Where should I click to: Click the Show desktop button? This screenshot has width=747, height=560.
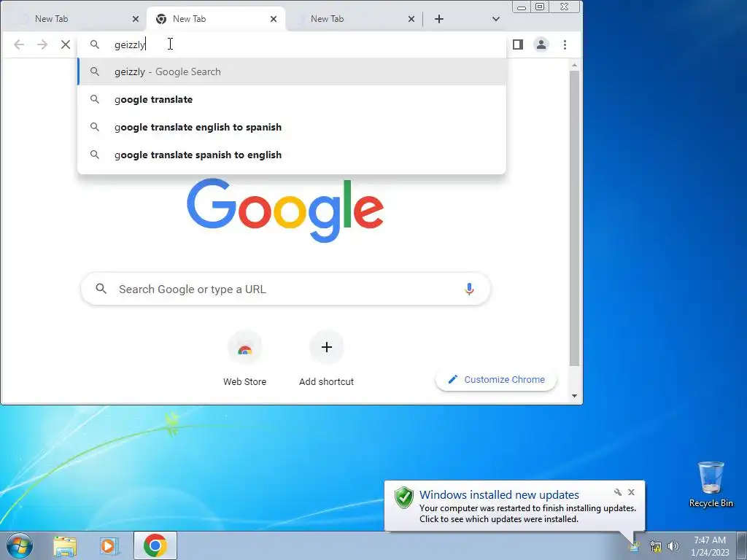pos(742,545)
